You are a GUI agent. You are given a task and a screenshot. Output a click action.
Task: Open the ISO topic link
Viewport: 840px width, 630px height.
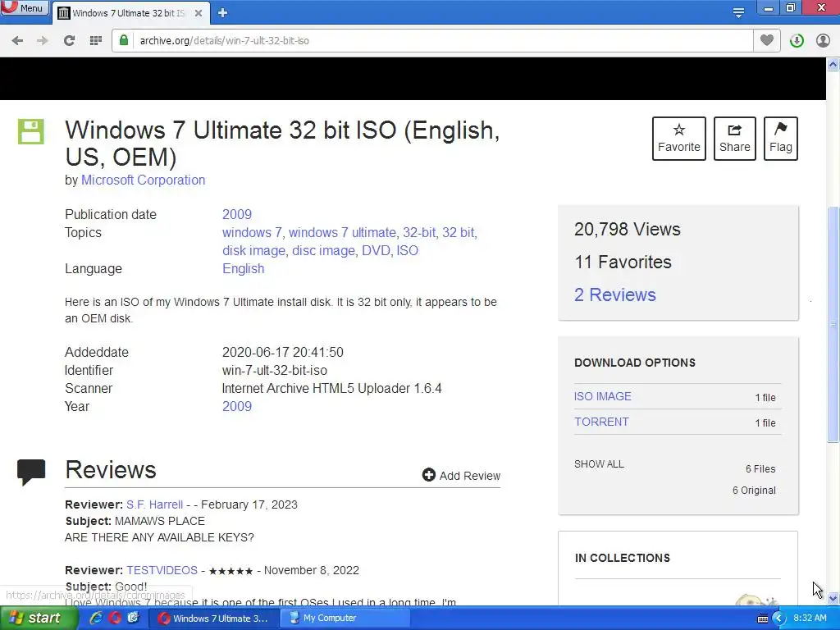tap(407, 251)
